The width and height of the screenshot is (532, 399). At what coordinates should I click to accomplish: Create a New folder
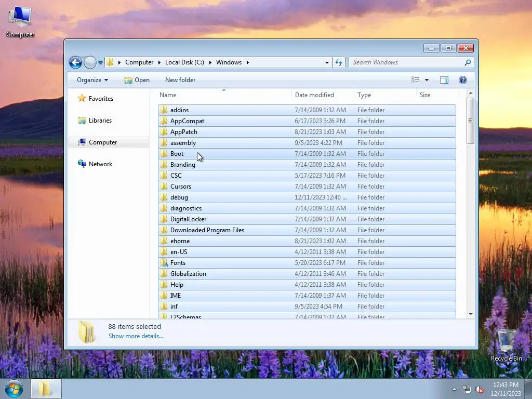[x=180, y=80]
